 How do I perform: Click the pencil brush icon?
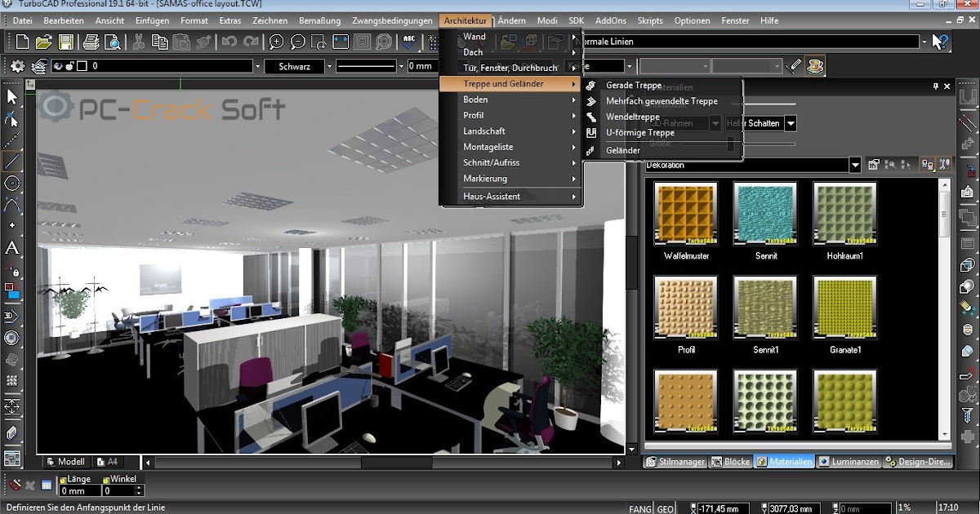[794, 66]
